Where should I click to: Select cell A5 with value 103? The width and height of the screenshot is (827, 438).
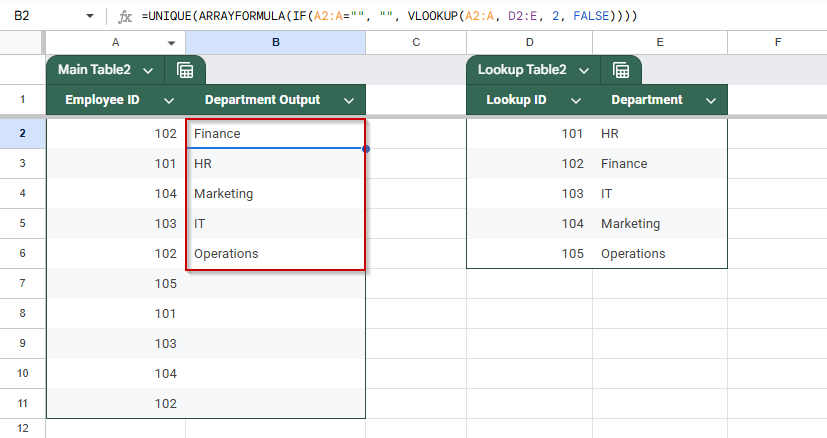[x=116, y=224]
